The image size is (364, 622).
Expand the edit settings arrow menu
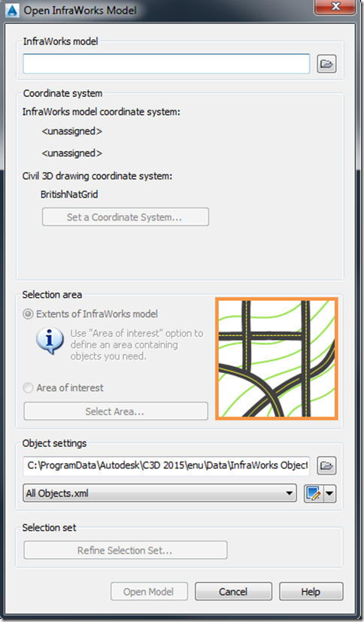click(330, 494)
